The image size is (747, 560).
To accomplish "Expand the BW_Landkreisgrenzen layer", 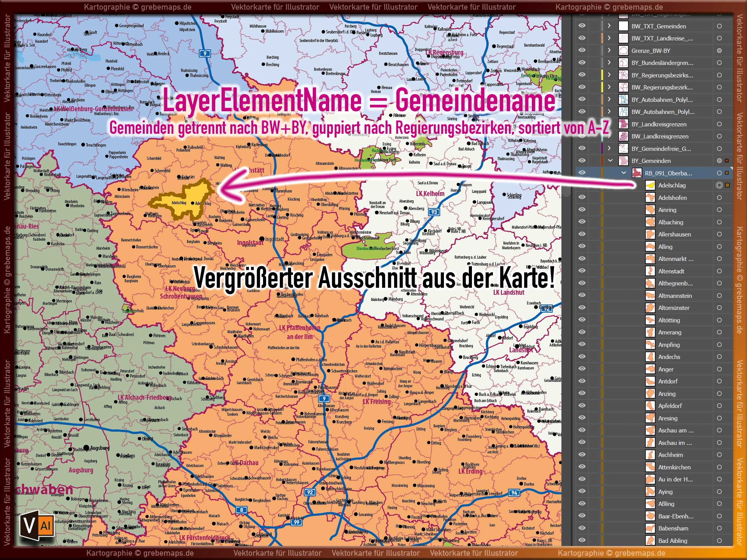I will click(x=609, y=136).
